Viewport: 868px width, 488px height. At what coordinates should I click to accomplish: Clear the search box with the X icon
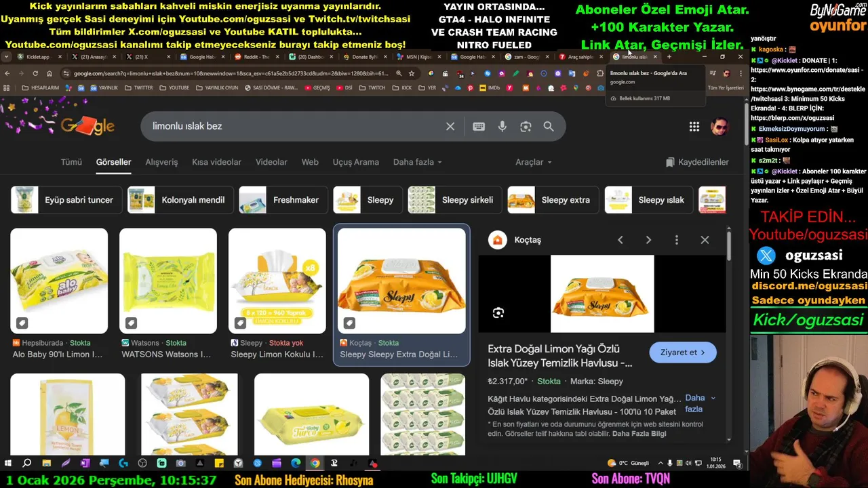pos(450,126)
